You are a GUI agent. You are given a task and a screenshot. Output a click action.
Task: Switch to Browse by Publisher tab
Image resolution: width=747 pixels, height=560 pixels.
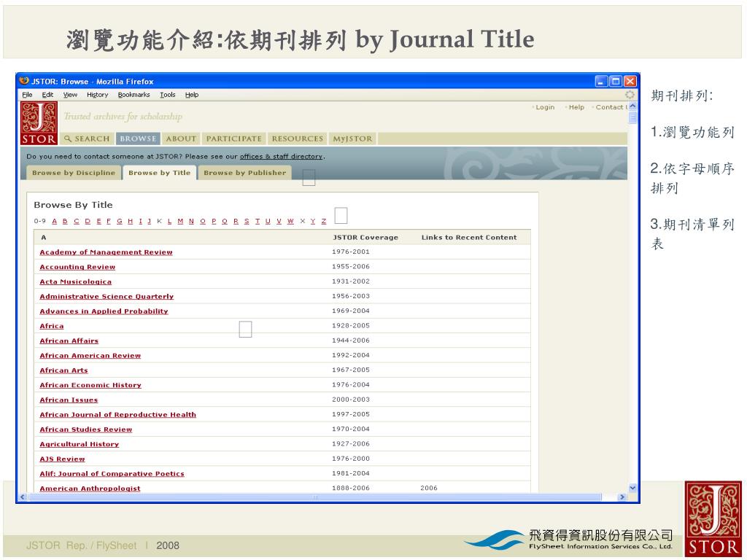pyautogui.click(x=245, y=173)
